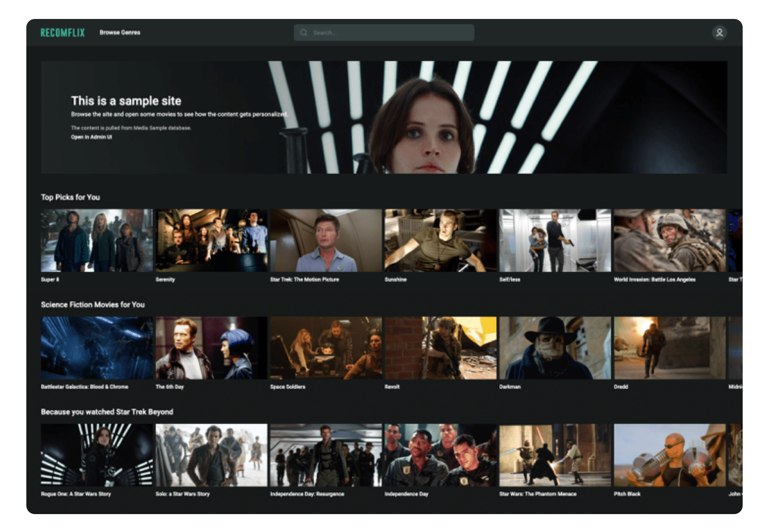This screenshot has width=769, height=532.
Task: Open The 6th Day thumbnail
Action: click(211, 348)
